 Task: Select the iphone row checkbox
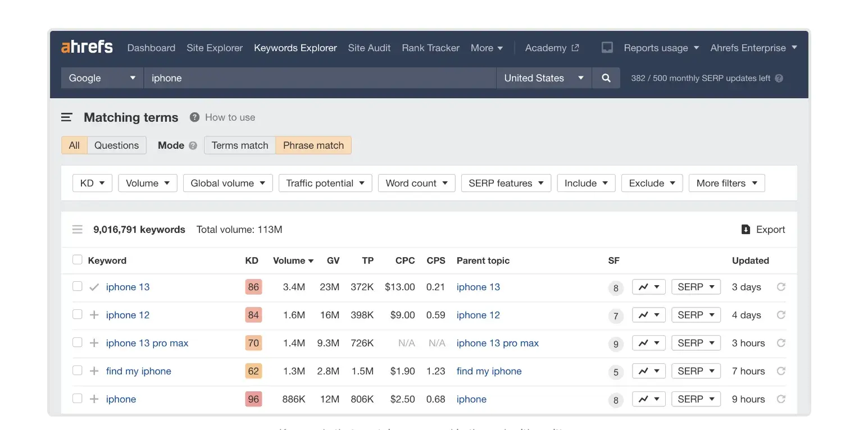[78, 399]
